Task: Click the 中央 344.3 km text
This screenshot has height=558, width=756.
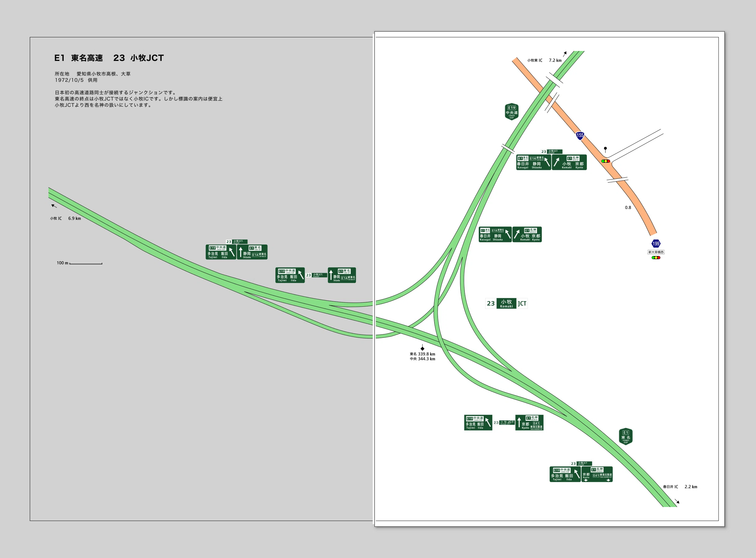Action: coord(422,359)
